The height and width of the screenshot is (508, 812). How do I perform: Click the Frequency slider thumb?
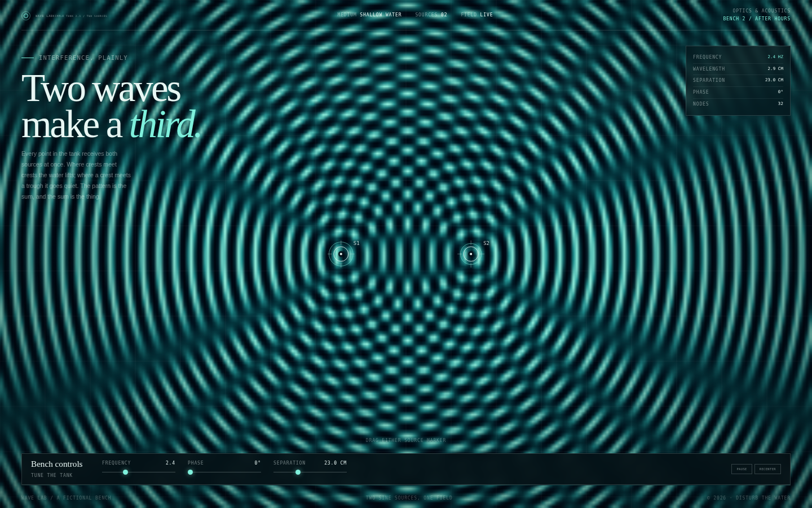click(x=125, y=472)
